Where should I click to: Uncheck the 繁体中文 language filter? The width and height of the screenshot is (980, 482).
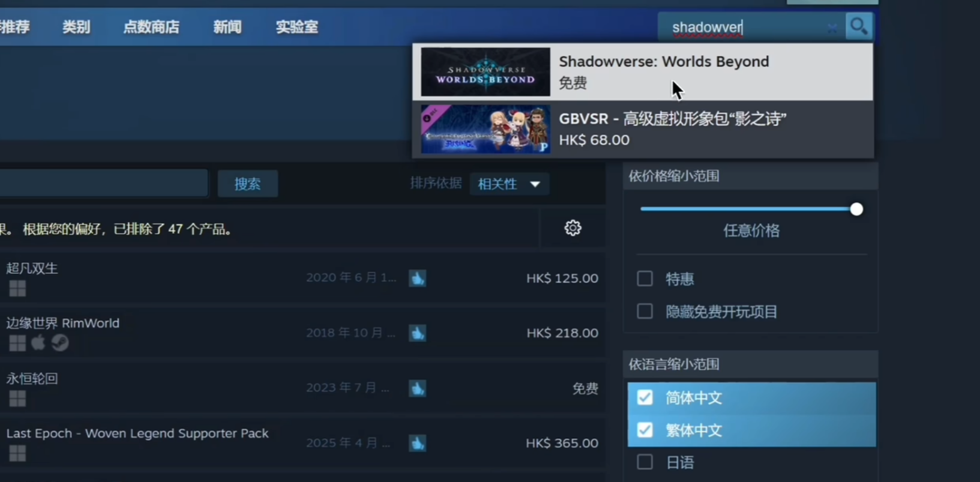click(645, 430)
